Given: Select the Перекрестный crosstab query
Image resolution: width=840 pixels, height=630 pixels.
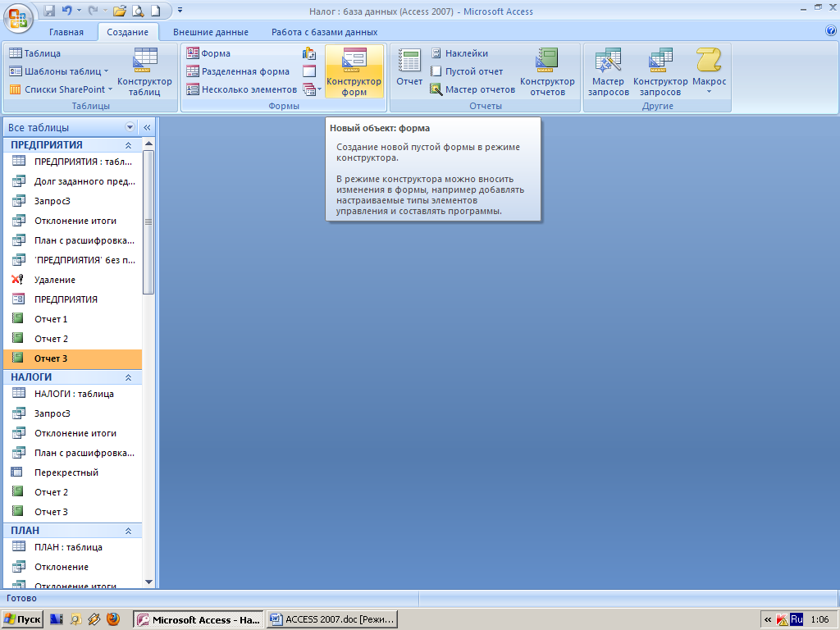Looking at the screenshot, I should (x=72, y=472).
